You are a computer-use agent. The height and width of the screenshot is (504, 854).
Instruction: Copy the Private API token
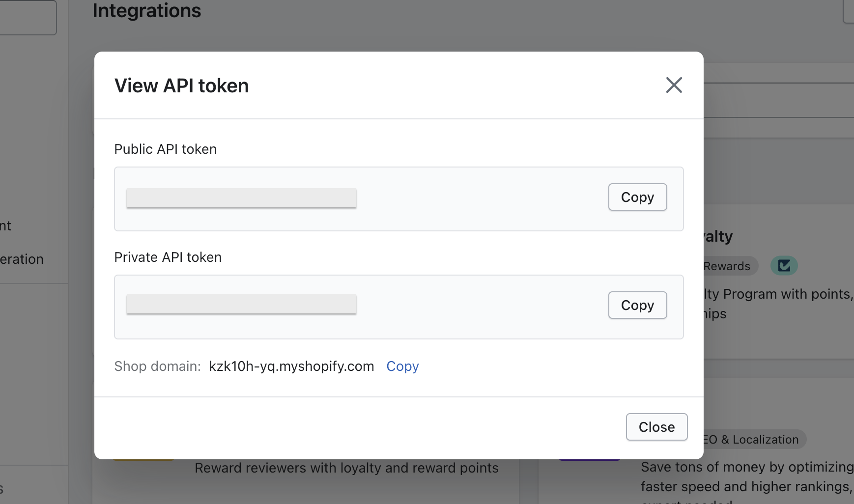coord(637,305)
